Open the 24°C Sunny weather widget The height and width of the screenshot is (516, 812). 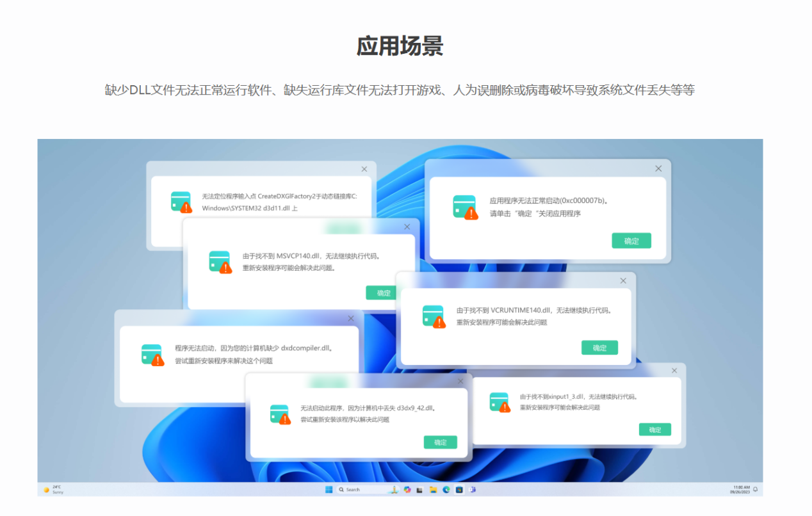(x=53, y=489)
